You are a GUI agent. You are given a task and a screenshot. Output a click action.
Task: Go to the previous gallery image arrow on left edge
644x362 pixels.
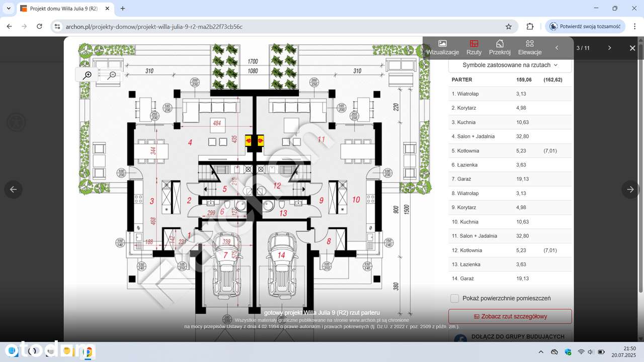point(14,189)
